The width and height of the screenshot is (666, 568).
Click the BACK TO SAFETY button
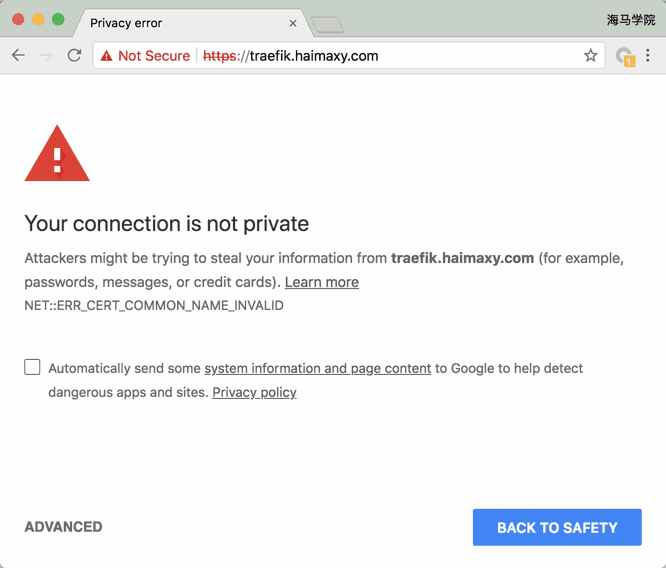point(557,527)
